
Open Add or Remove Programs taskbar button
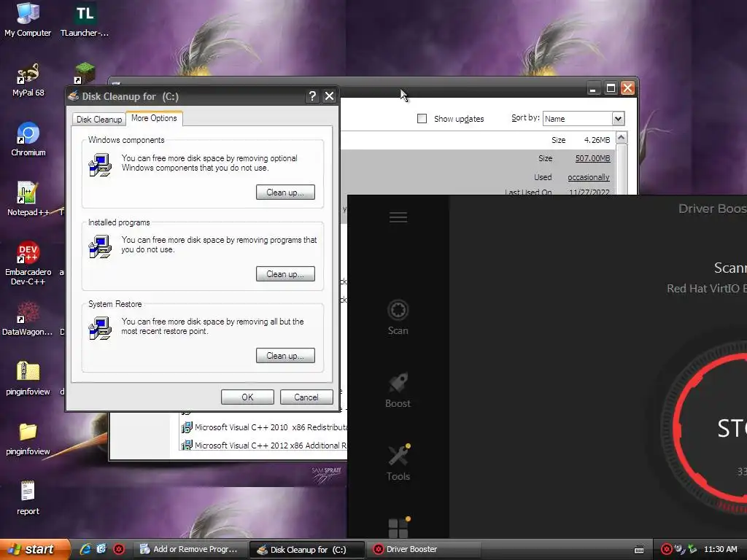(x=190, y=549)
